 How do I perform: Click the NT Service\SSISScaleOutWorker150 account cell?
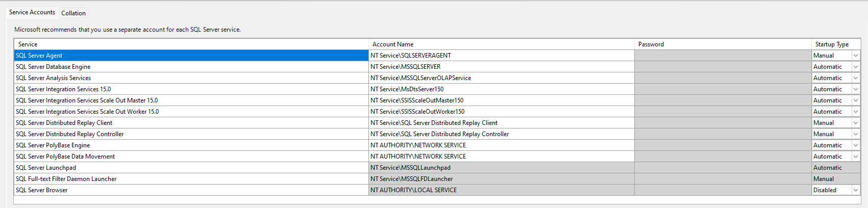tap(502, 112)
